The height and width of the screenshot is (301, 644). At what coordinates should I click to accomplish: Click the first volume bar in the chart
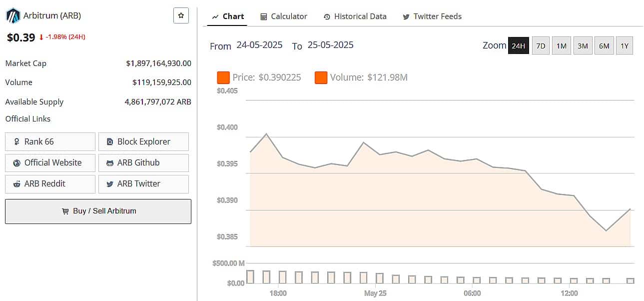(x=250, y=277)
